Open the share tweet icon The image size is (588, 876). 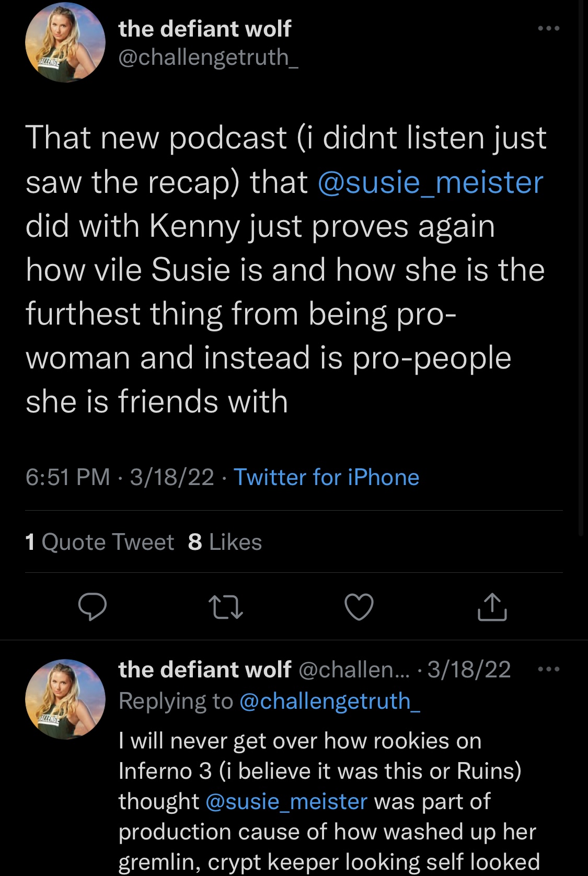[492, 607]
